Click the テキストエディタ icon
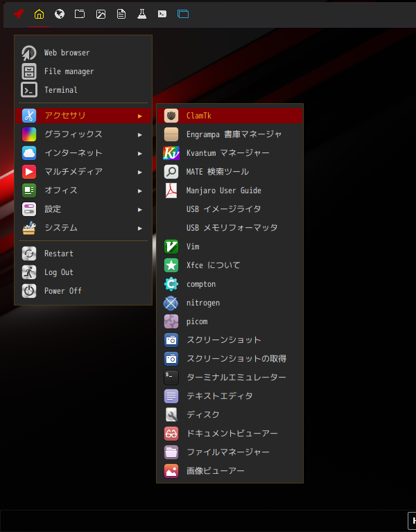Image resolution: width=416 pixels, height=532 pixels. 171,396
